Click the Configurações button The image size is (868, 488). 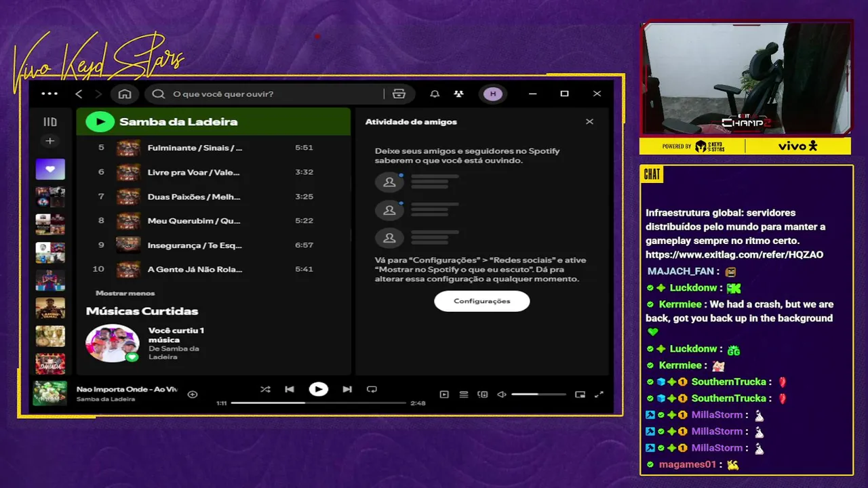[482, 301]
